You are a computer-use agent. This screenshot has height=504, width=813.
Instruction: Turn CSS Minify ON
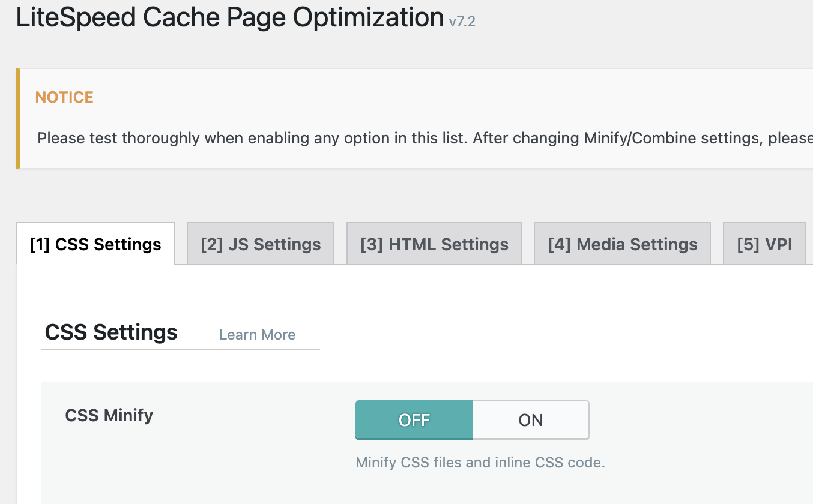tap(531, 420)
